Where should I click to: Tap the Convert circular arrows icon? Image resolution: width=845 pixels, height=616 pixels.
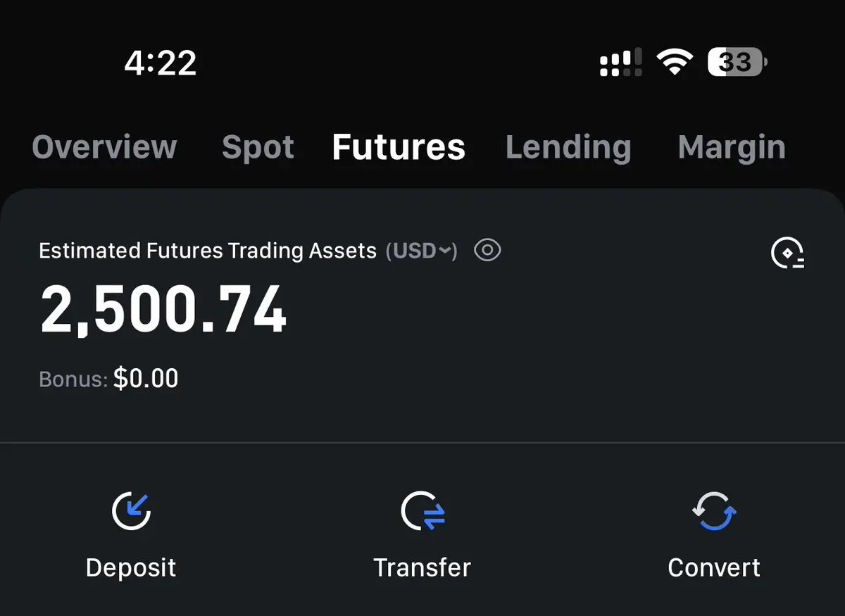[713, 510]
